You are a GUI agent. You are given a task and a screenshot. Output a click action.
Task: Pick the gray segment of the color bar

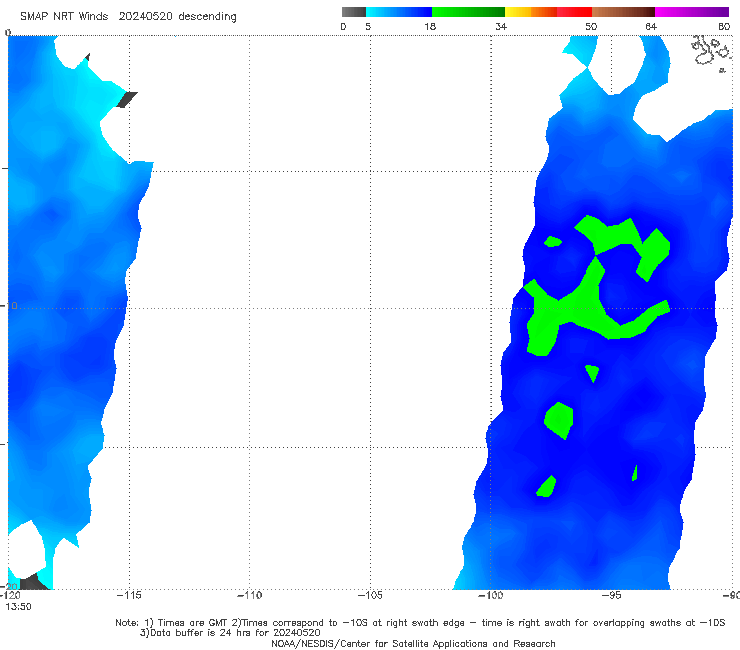pos(354,12)
